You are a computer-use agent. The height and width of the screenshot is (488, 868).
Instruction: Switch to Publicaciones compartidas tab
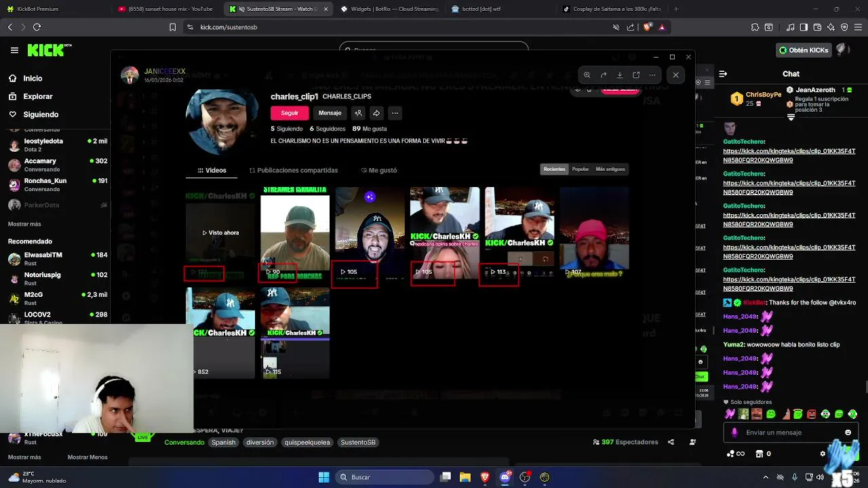click(293, 170)
